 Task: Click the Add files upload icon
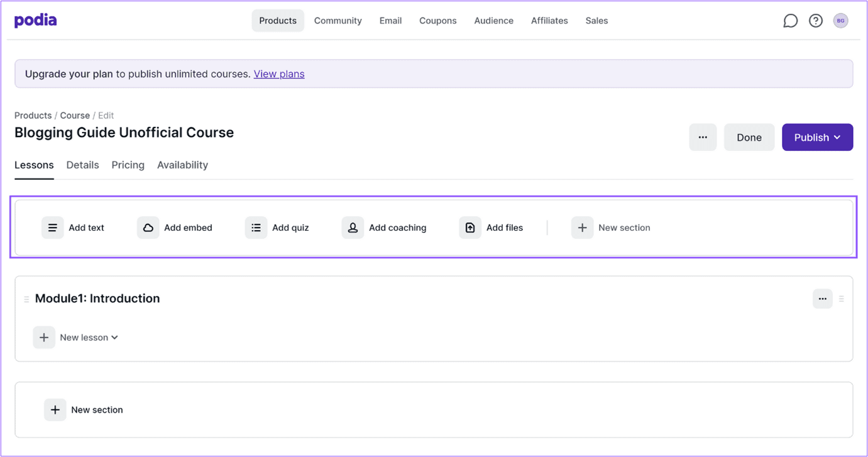point(470,228)
